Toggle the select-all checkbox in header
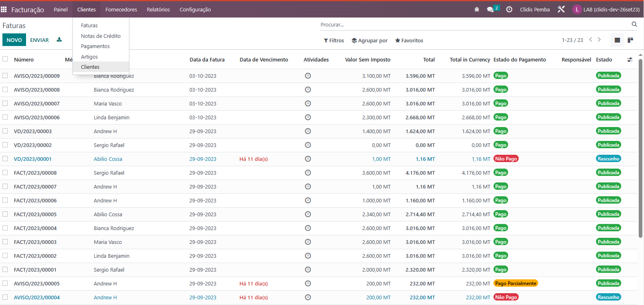644x305 pixels. 5,59
